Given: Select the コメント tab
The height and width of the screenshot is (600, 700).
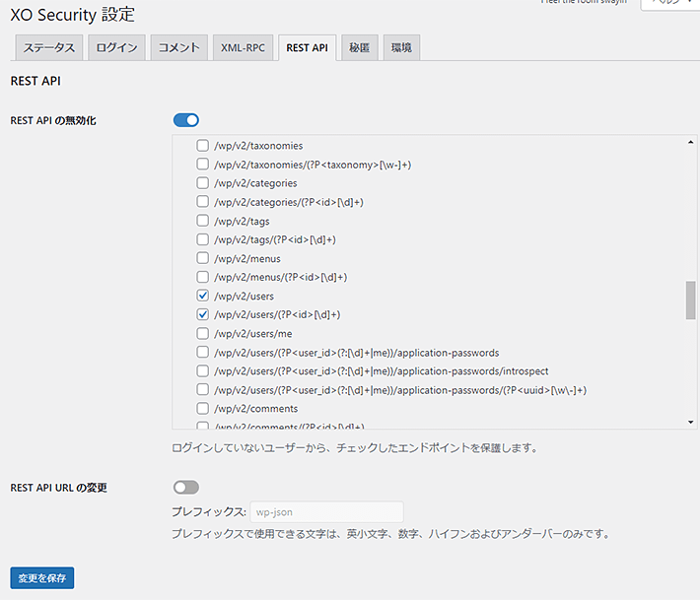Looking at the screenshot, I should click(179, 47).
